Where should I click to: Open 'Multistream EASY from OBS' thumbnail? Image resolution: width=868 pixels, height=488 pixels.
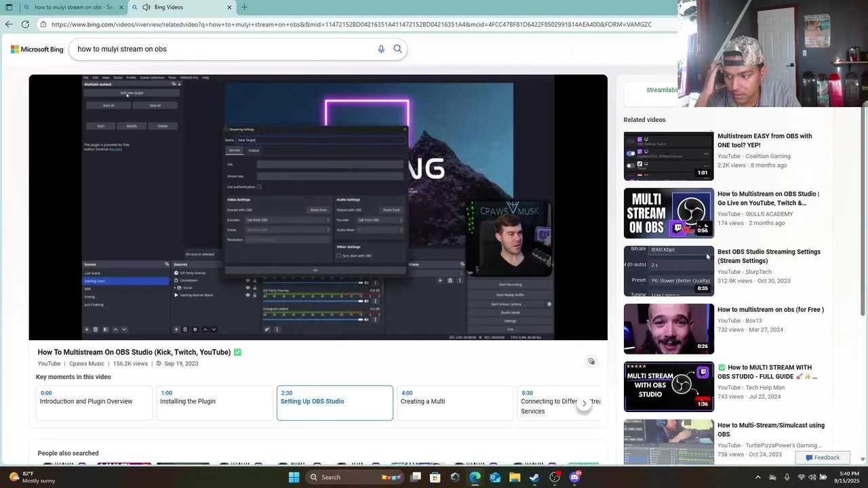[x=669, y=156]
